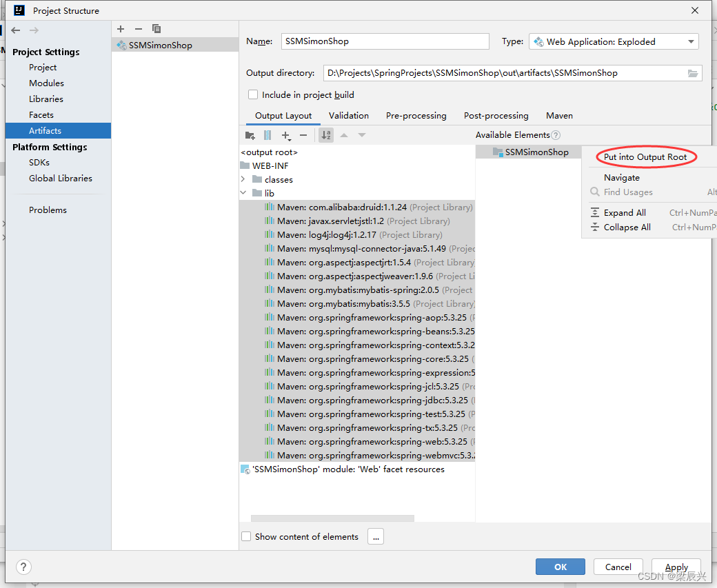Select Maven spring-core 5.3.25 row
The image size is (717, 588).
pyautogui.click(x=357, y=359)
